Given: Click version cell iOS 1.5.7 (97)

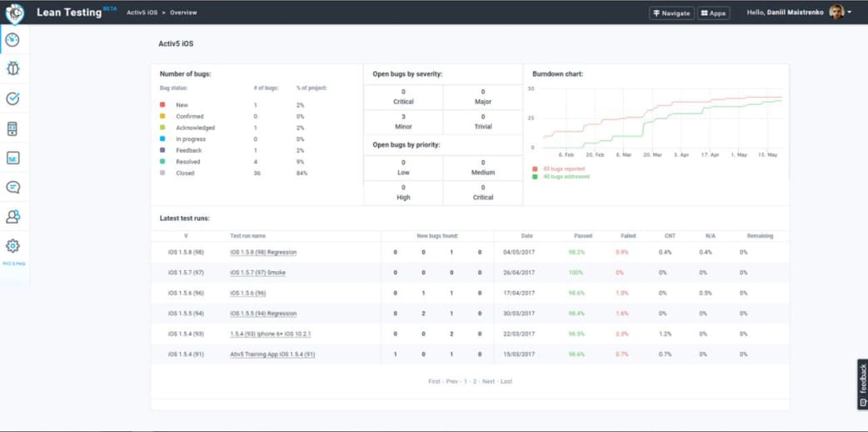Looking at the screenshot, I should point(186,273).
